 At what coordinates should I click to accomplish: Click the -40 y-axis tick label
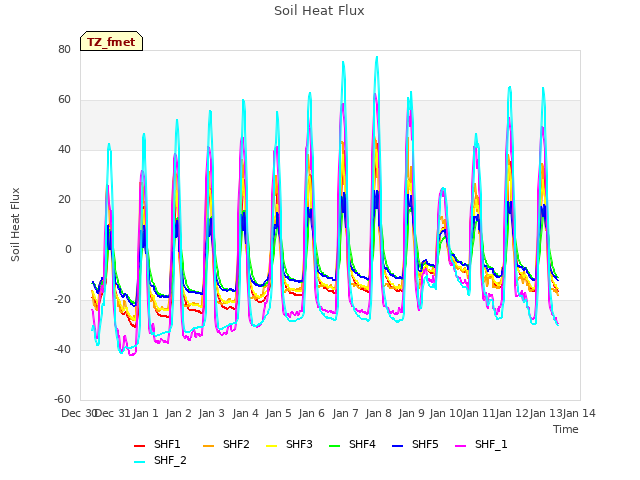pos(62,349)
